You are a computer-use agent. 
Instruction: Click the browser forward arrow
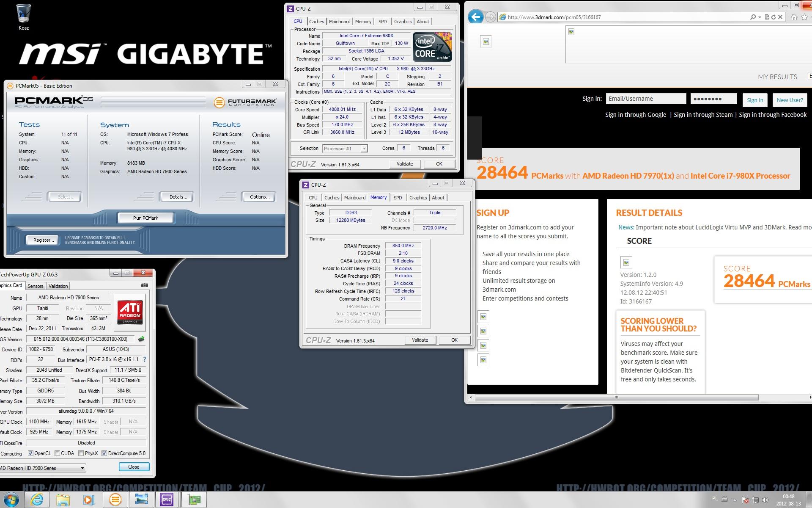click(490, 17)
